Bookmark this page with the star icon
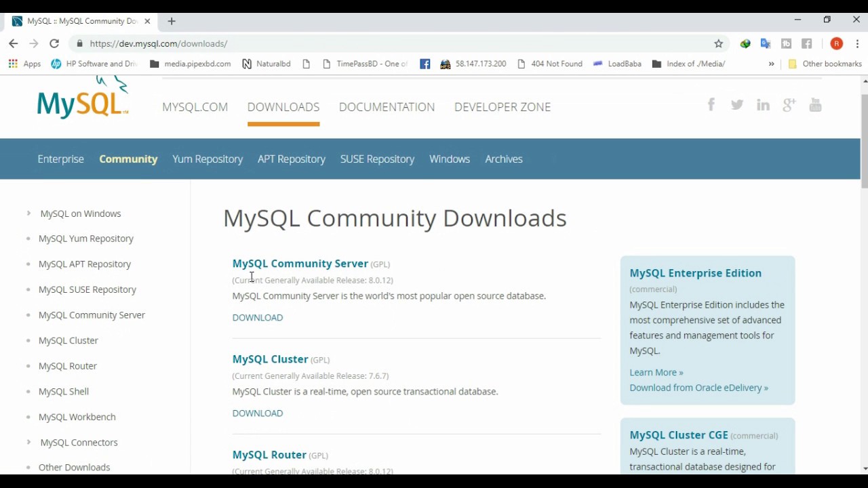 719,43
